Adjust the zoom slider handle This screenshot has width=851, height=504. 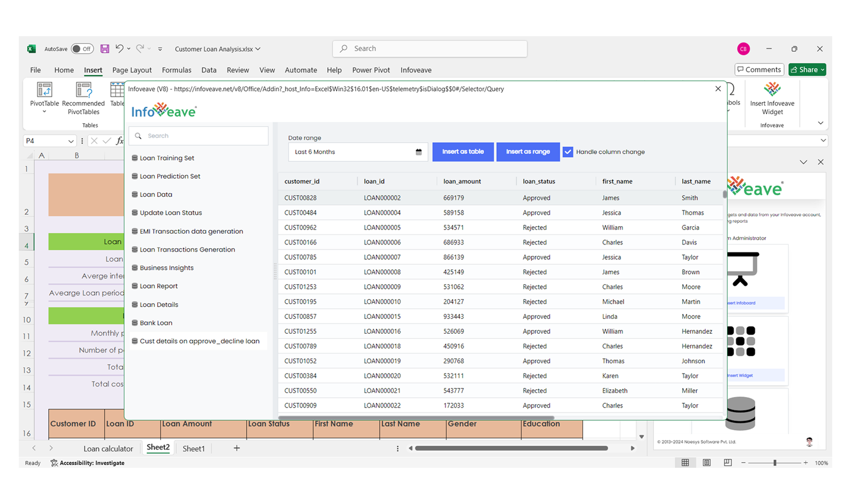[x=775, y=463]
